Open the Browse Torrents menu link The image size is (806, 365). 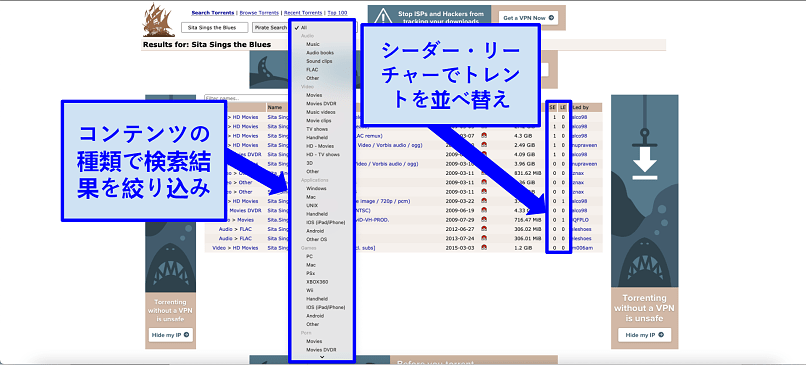(259, 13)
